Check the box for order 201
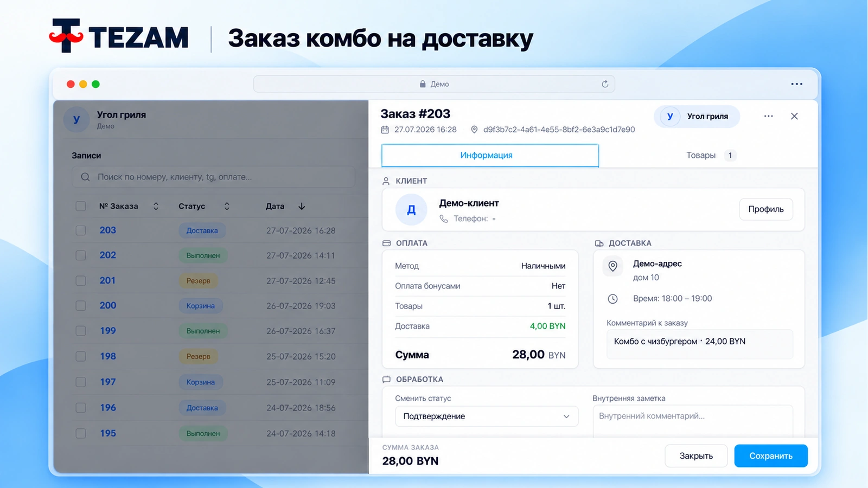 [x=81, y=281]
